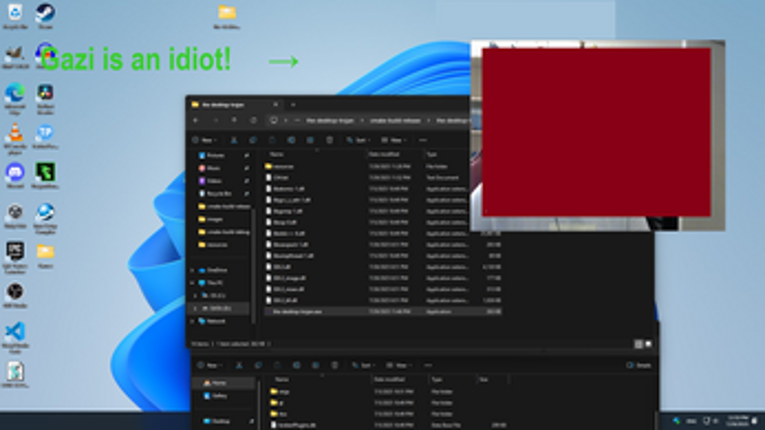The height and width of the screenshot is (430, 765).
Task: Select the folder icon at top of desktop
Action: tap(227, 16)
